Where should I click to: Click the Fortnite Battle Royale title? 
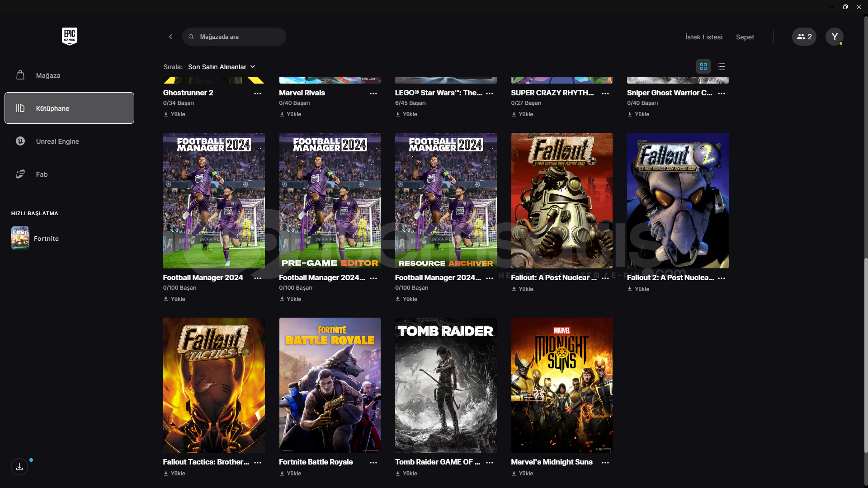tap(316, 462)
